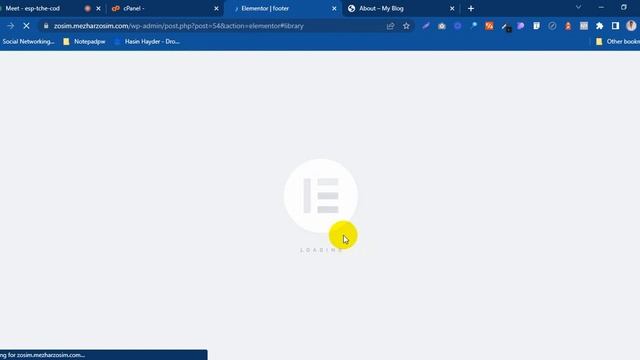The image size is (640, 360).
Task: Open the orange figure extension
Action: click(x=568, y=26)
